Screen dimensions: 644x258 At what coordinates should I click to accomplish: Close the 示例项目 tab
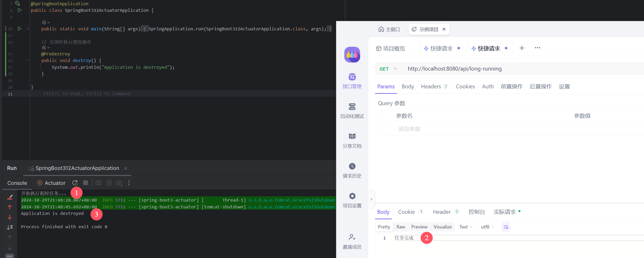click(x=444, y=29)
